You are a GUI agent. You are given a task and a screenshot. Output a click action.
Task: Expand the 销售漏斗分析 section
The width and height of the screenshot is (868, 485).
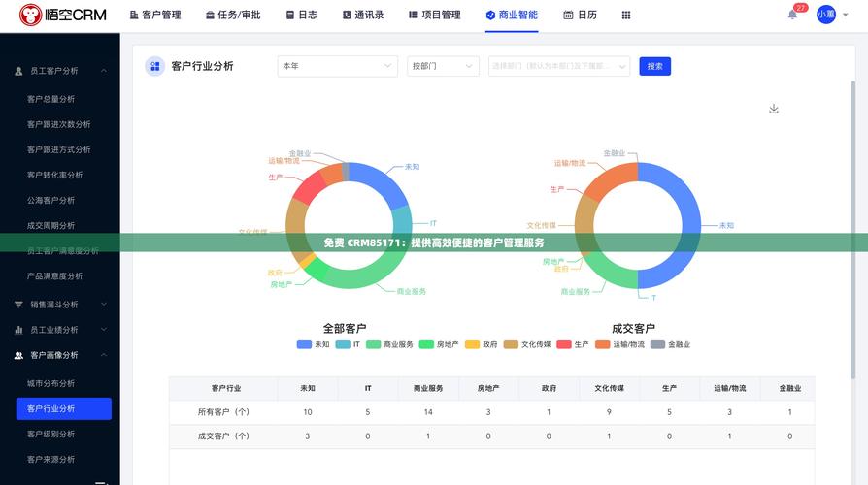104,305
